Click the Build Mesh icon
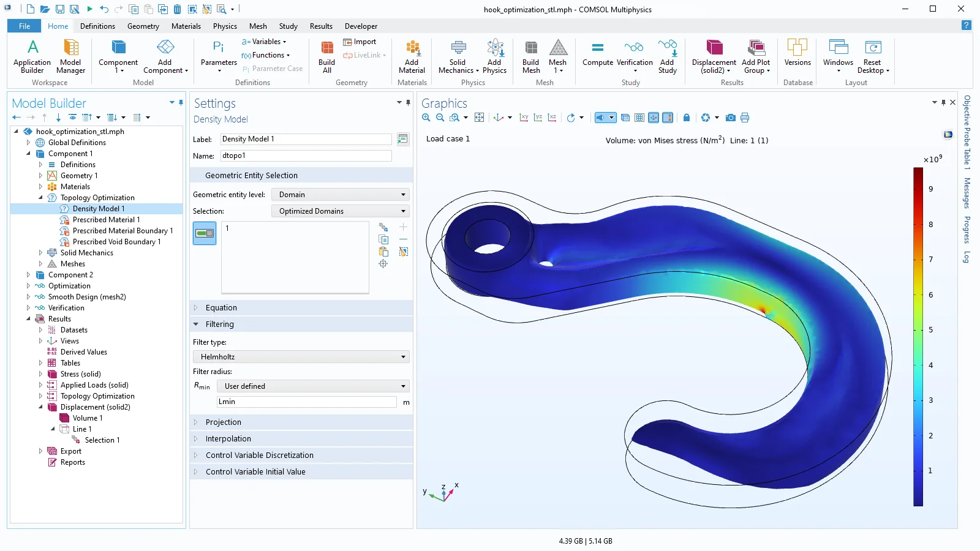 (530, 56)
